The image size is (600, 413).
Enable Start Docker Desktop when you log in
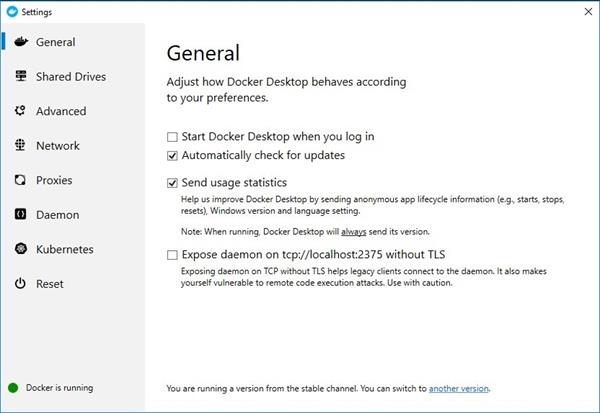(173, 136)
